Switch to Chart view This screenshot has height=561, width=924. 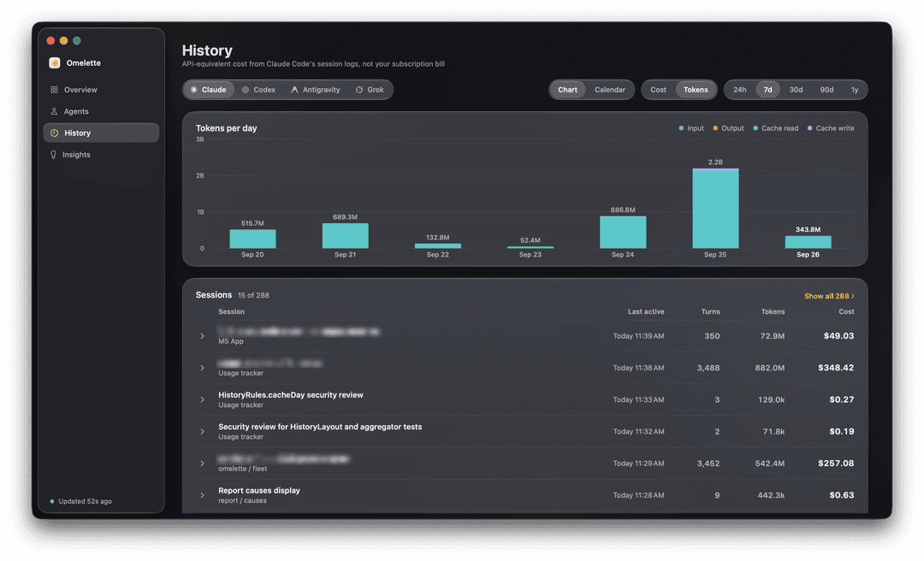[567, 90]
